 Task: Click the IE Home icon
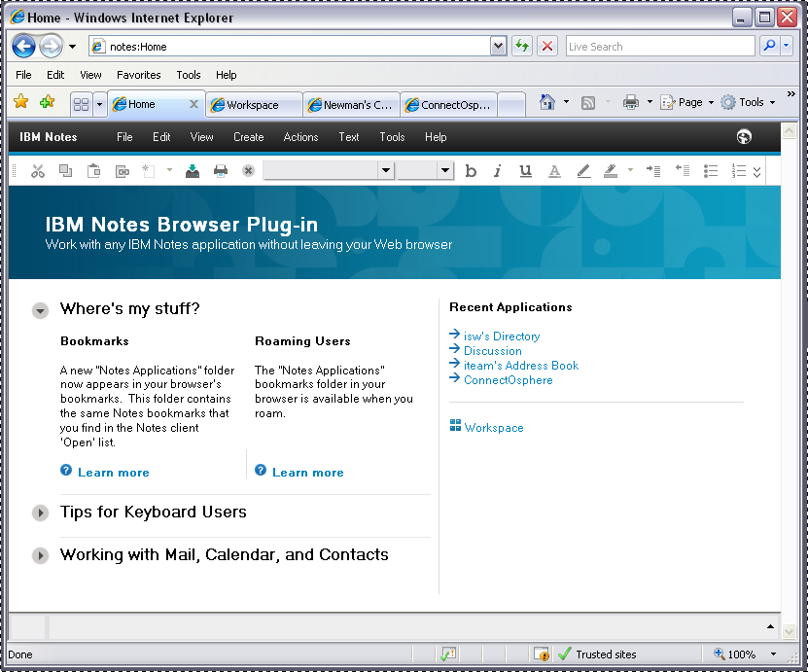[547, 102]
